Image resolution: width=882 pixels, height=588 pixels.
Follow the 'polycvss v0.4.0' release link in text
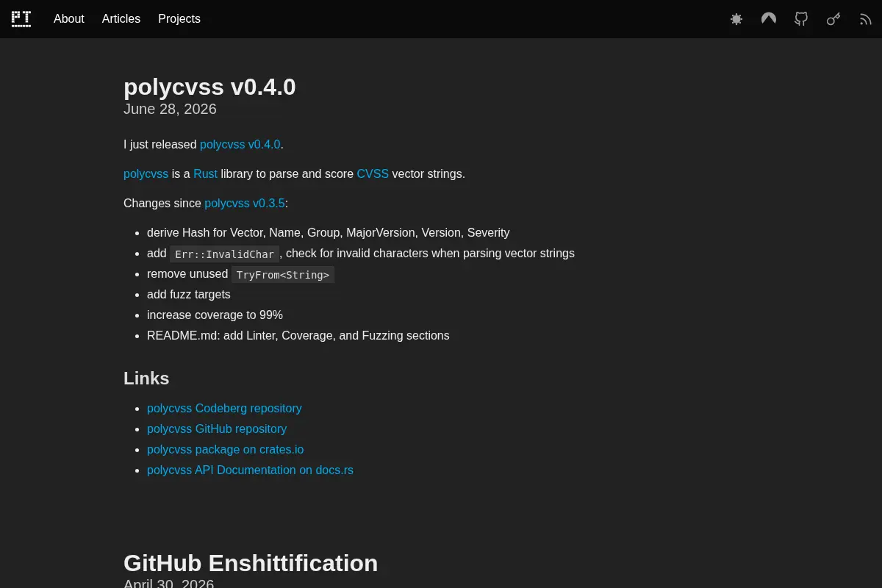(x=240, y=145)
